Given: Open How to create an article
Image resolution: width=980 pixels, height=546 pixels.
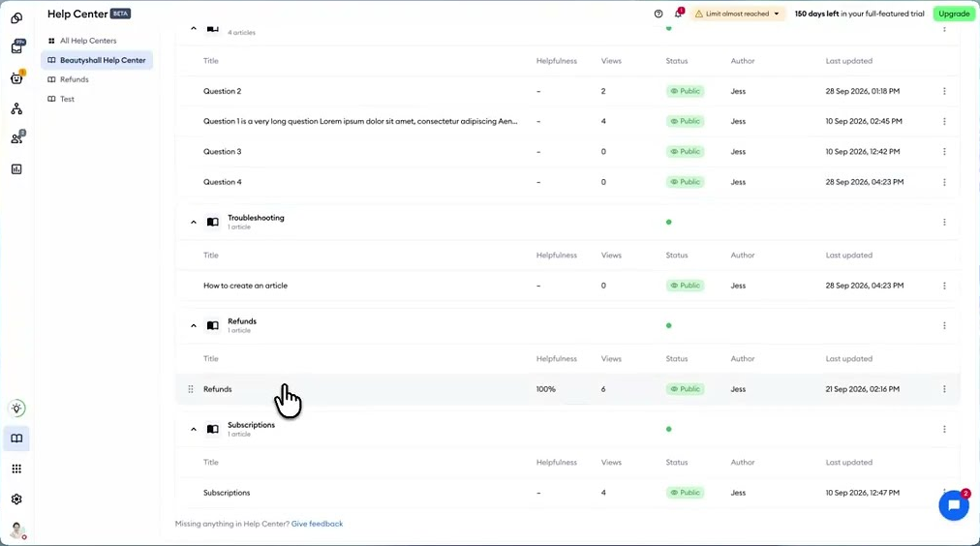Looking at the screenshot, I should [245, 286].
